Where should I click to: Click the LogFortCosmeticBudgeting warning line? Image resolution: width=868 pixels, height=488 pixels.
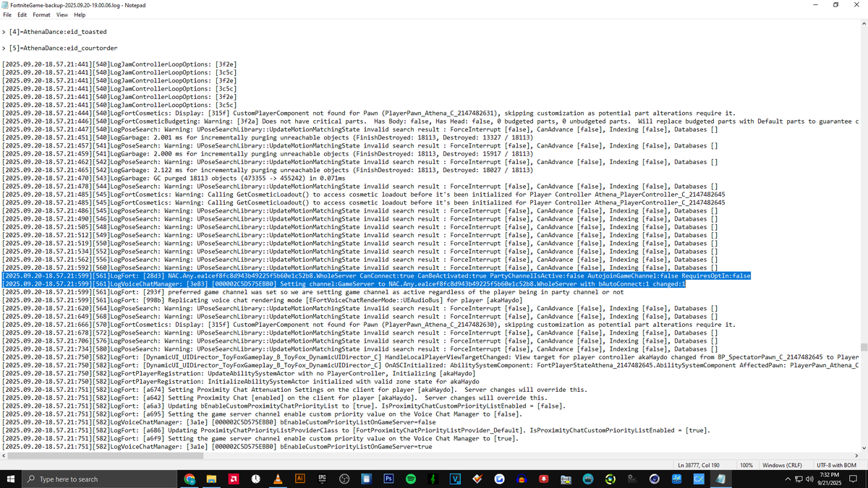(430, 121)
